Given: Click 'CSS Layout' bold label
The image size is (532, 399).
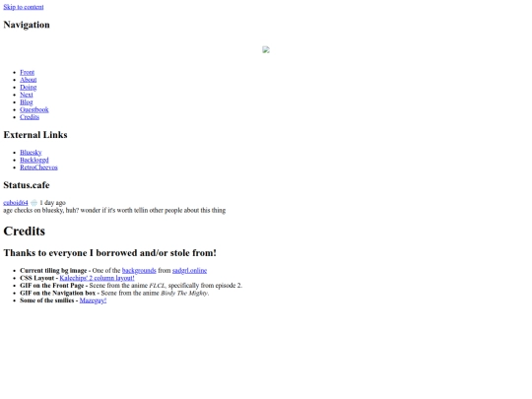Looking at the screenshot, I should (x=37, y=278).
